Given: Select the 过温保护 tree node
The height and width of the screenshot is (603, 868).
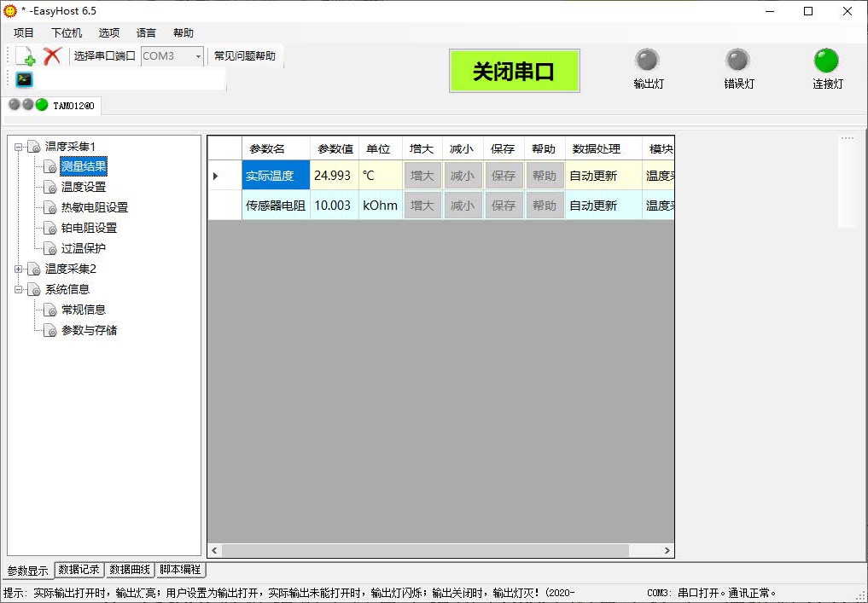Looking at the screenshot, I should 84,248.
